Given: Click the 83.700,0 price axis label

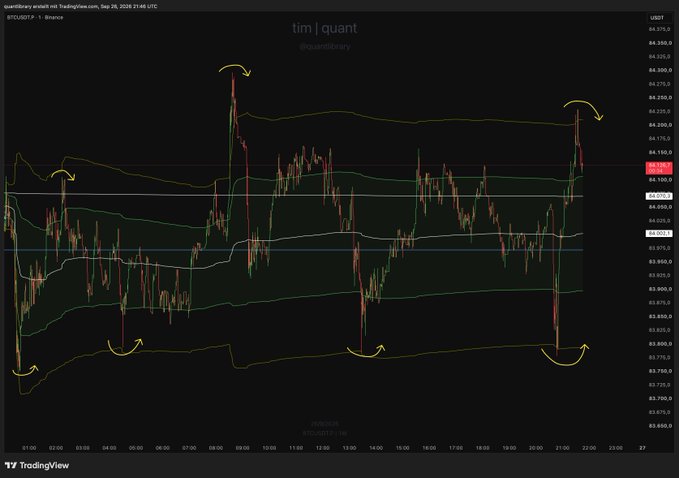Looking at the screenshot, I should tap(660, 398).
